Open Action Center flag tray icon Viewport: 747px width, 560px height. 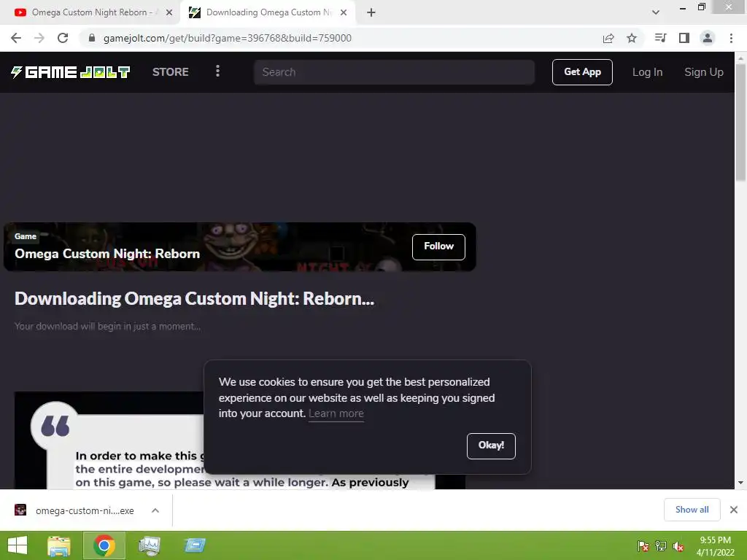point(643,546)
